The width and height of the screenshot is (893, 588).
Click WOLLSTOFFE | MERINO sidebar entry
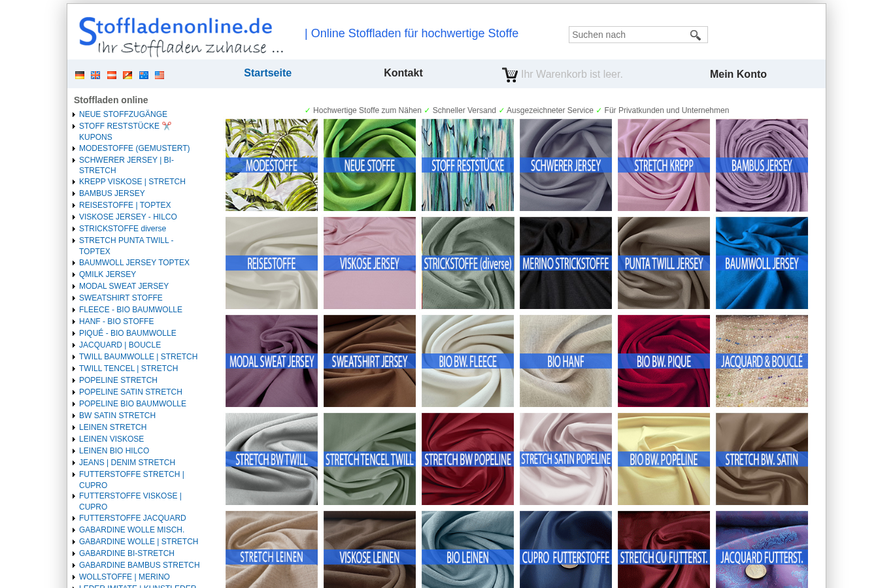tap(124, 577)
